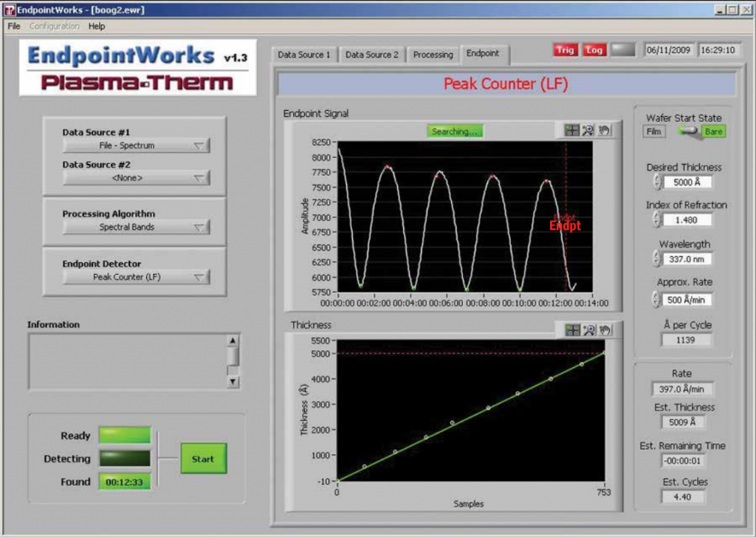Click the red Log indicator icon

point(595,50)
